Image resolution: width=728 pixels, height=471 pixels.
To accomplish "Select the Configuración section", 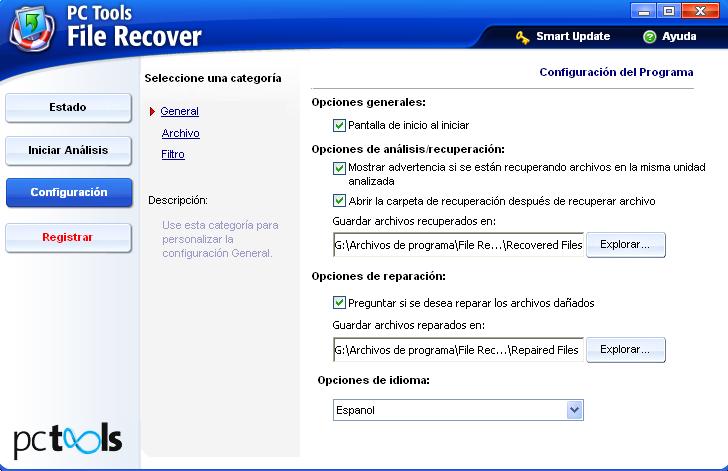I will tap(69, 192).
